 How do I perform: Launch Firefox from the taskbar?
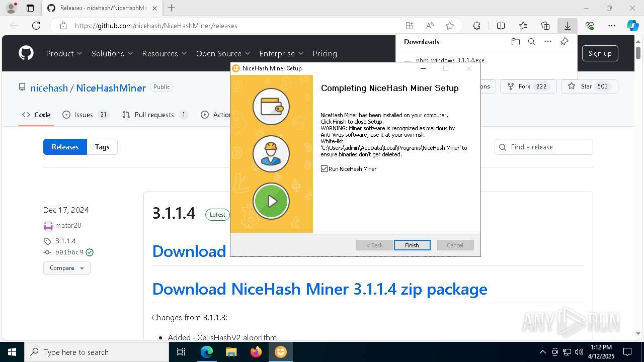coord(256,352)
